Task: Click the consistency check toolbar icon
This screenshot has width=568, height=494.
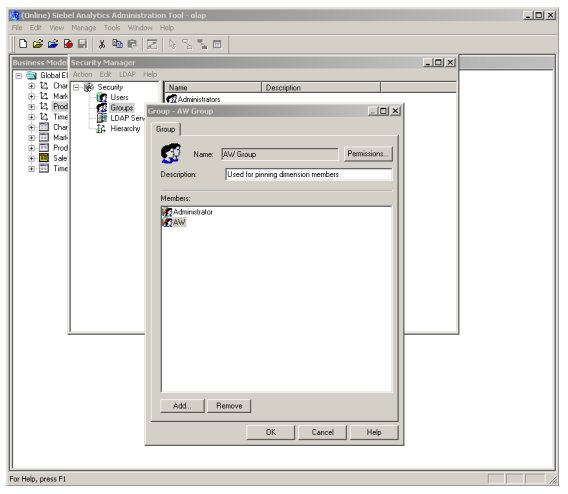Action: (x=152, y=44)
